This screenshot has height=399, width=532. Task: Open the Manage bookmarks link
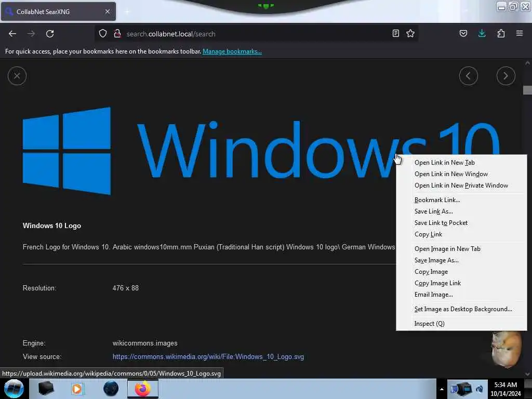[232, 51]
